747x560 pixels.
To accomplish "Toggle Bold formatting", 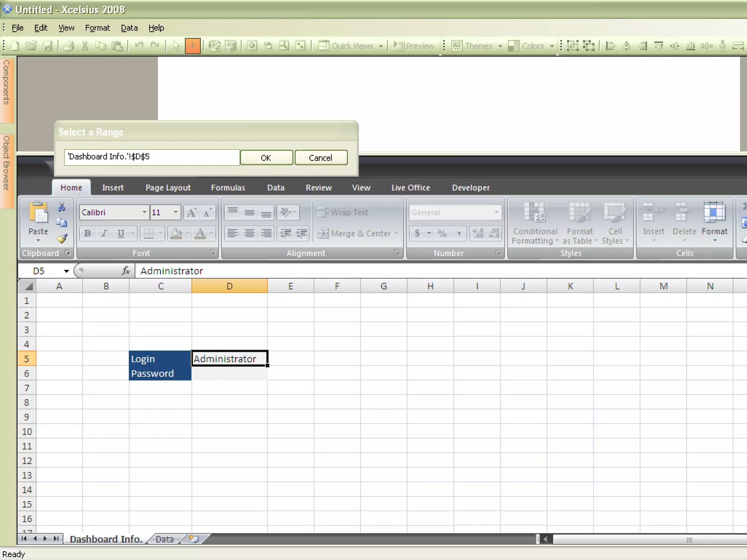I will coord(88,233).
